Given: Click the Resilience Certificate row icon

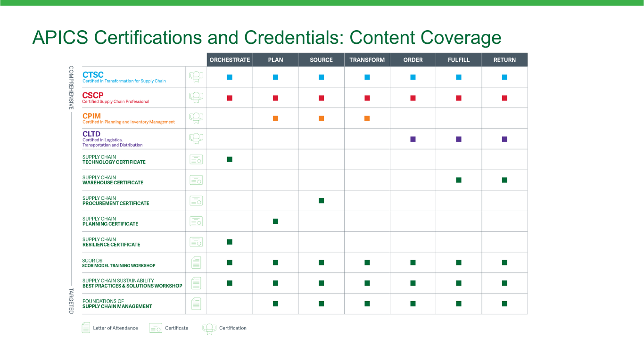Looking at the screenshot, I should [196, 242].
